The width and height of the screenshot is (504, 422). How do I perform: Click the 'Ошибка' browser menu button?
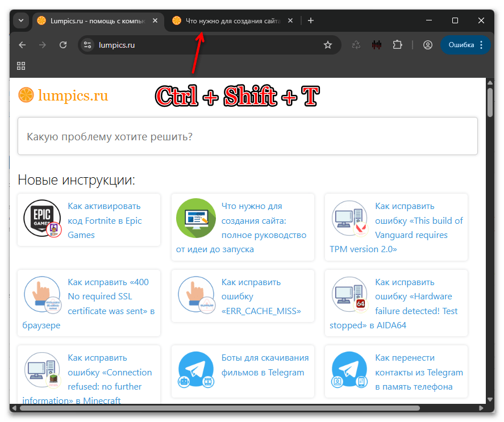coord(465,45)
